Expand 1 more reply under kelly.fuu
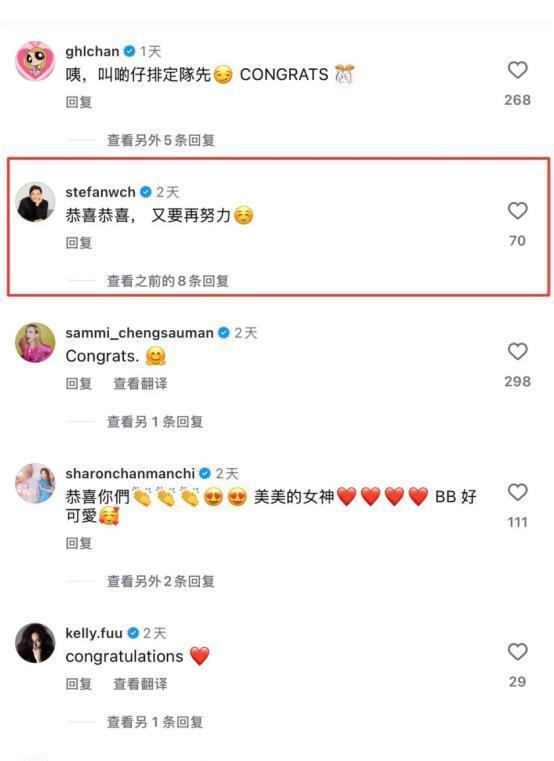554x761 pixels. point(155,722)
